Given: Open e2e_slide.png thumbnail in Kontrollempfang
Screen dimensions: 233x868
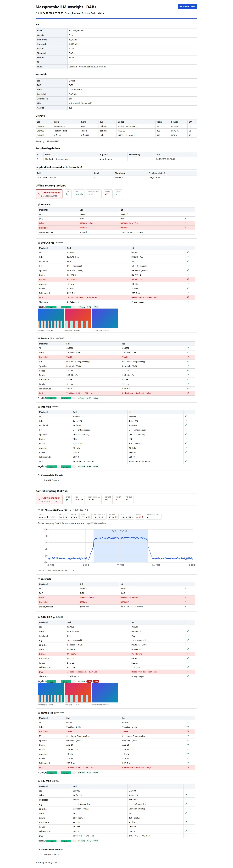Looking at the screenshot, I should coord(105,693).
